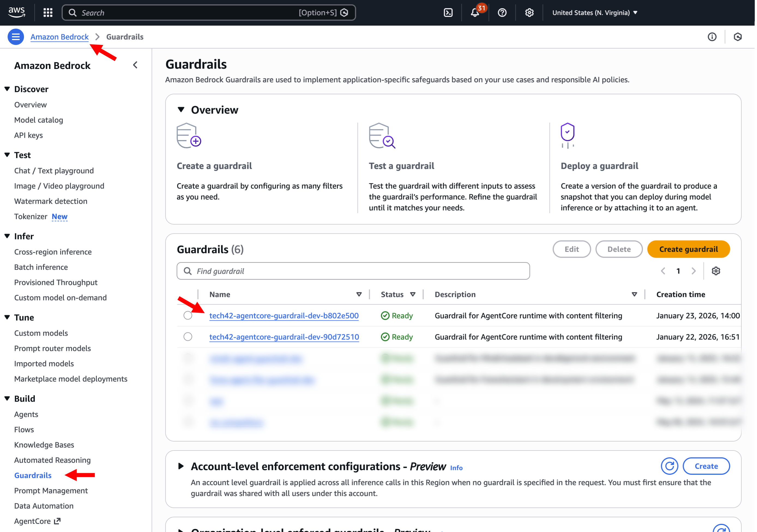Go to Model catalog page
757x532 pixels.
point(39,120)
